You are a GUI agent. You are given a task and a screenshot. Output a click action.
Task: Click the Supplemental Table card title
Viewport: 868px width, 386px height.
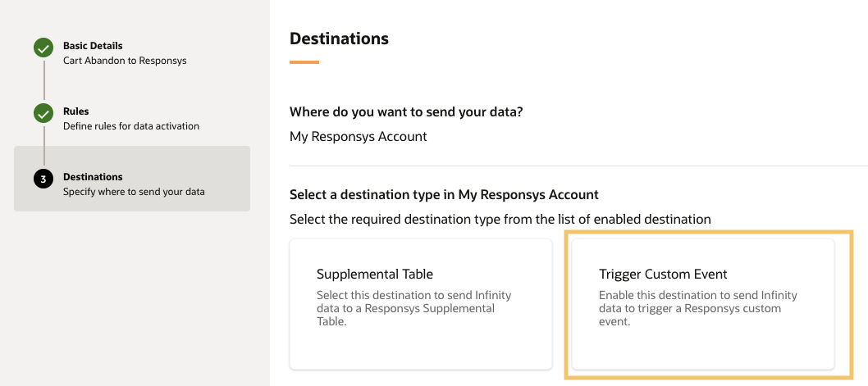click(375, 274)
